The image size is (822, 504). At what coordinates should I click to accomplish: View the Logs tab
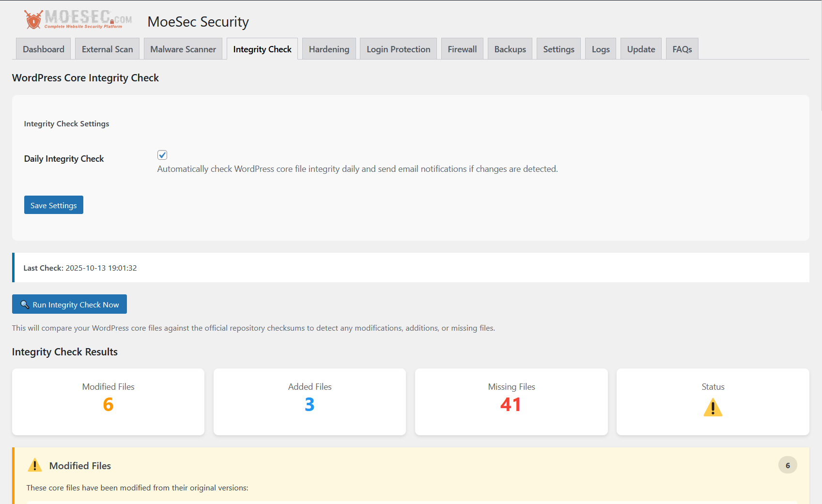pos(601,49)
